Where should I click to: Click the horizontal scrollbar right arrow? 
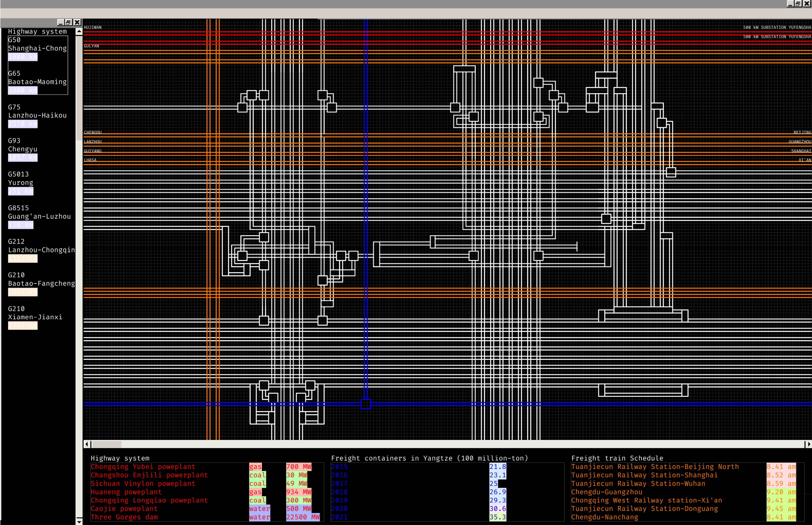(809, 444)
